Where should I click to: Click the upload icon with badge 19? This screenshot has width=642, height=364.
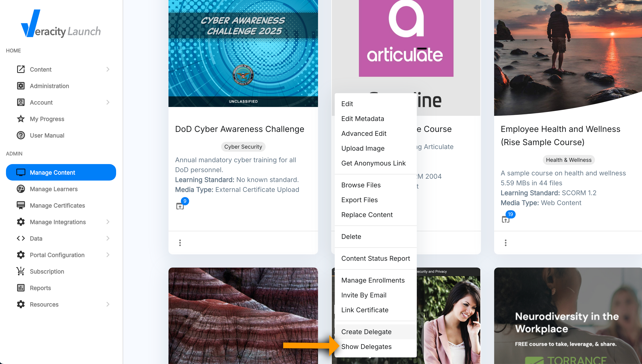[x=505, y=220]
